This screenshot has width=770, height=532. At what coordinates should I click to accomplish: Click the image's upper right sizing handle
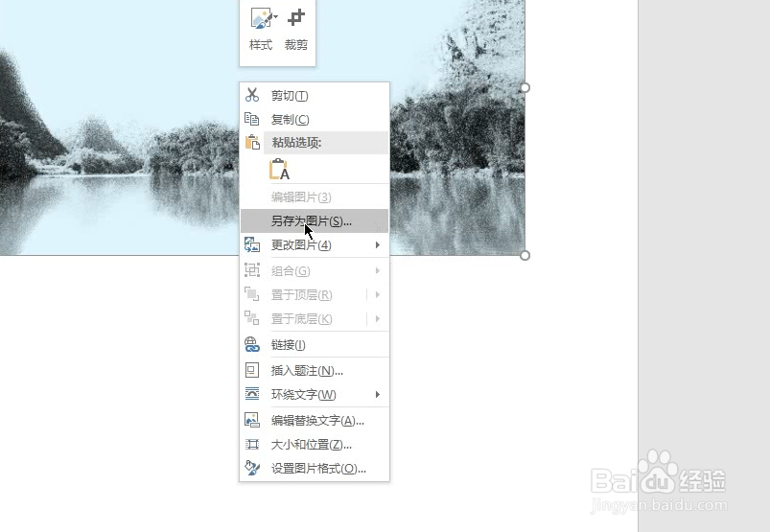[x=525, y=87]
